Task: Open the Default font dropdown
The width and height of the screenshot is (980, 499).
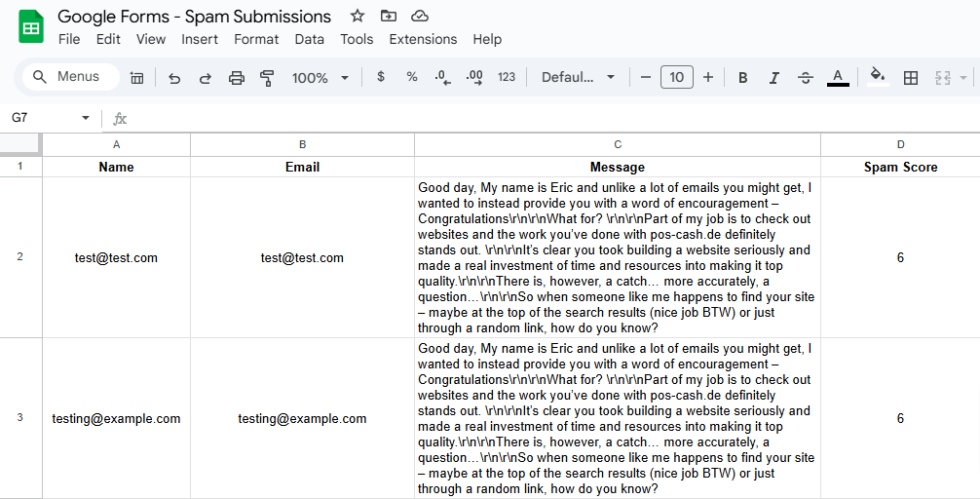Action: pos(578,77)
